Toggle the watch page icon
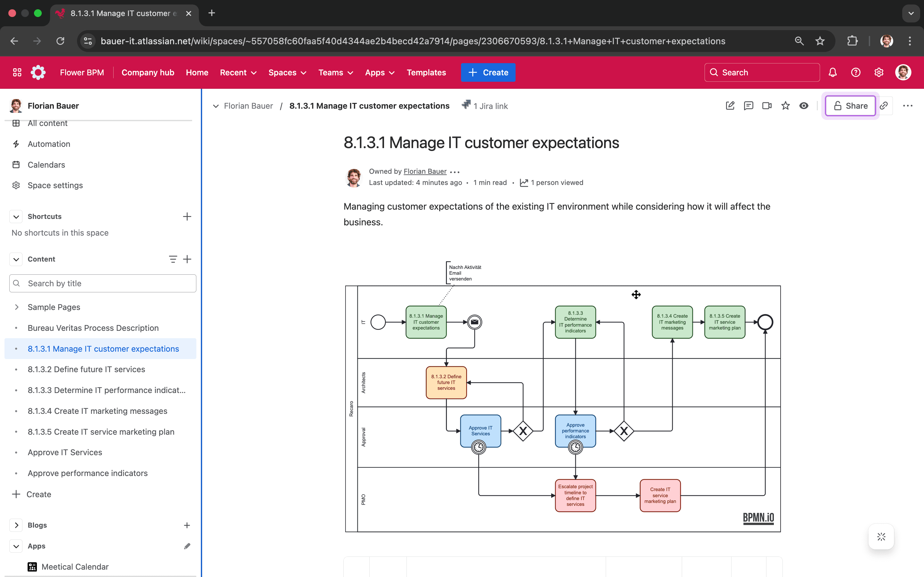The height and width of the screenshot is (577, 924). [x=804, y=106]
